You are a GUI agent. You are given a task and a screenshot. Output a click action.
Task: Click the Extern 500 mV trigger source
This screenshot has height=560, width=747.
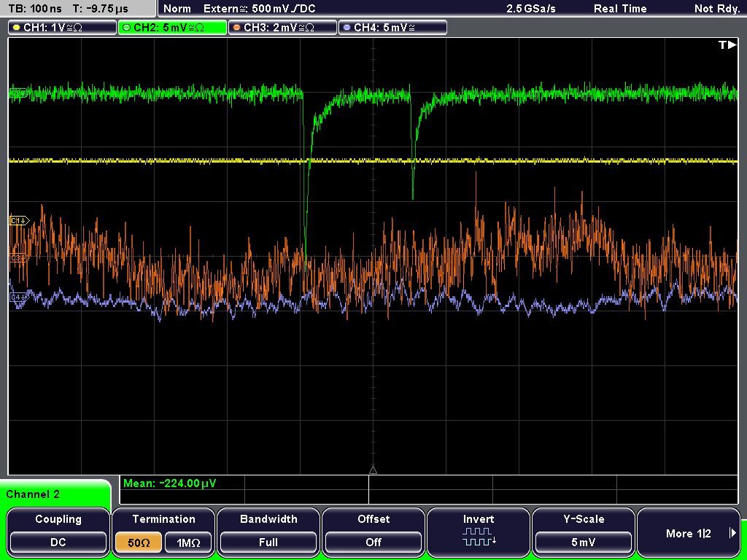[x=259, y=9]
